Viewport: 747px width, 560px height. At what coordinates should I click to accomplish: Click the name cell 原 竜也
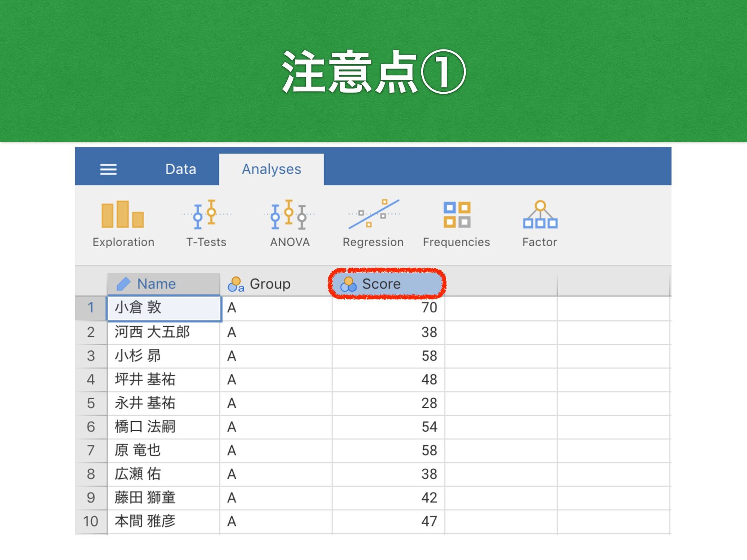pos(164,451)
